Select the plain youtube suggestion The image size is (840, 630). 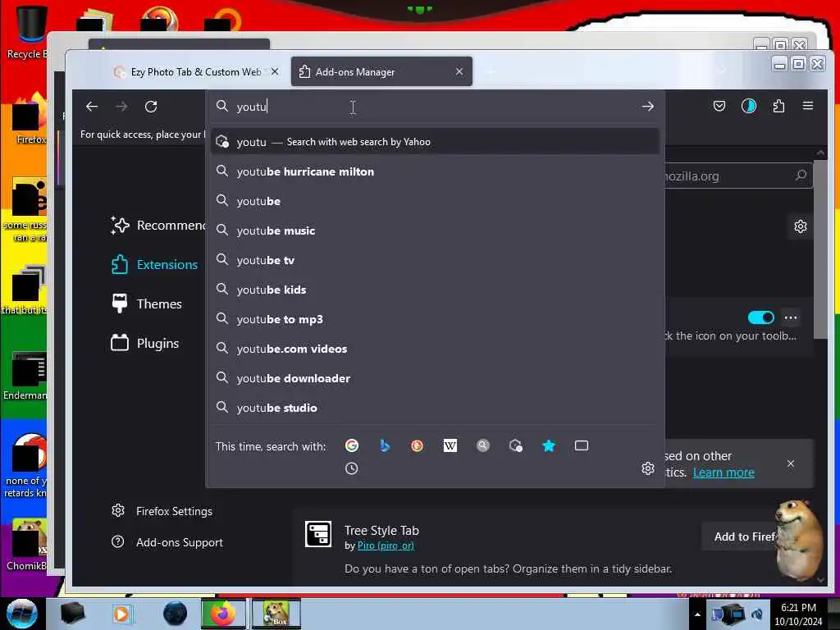[x=435, y=201]
